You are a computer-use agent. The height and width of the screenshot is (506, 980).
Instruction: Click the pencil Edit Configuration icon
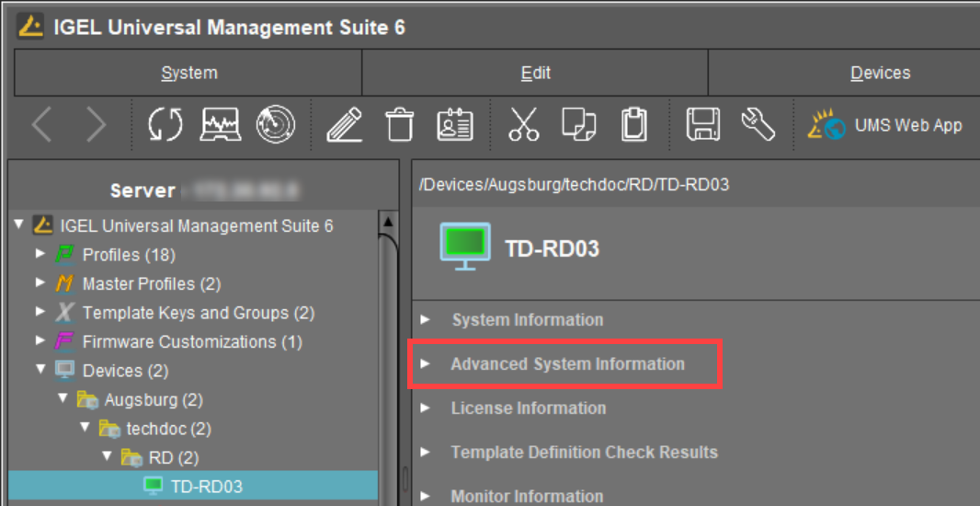344,125
